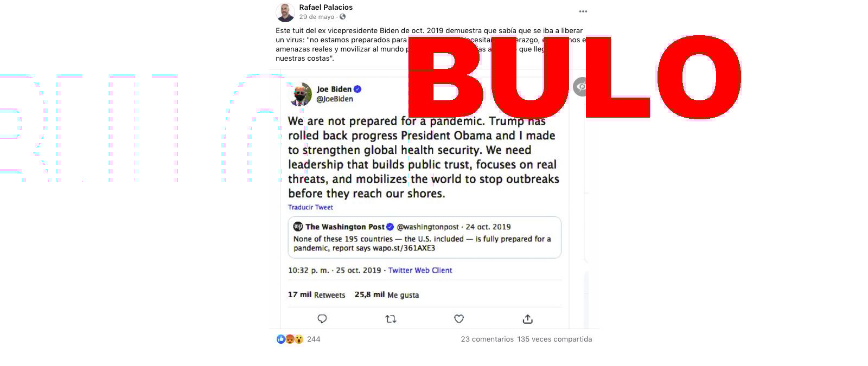Click the like reaction emoji icons
868x366 pixels.
290,339
